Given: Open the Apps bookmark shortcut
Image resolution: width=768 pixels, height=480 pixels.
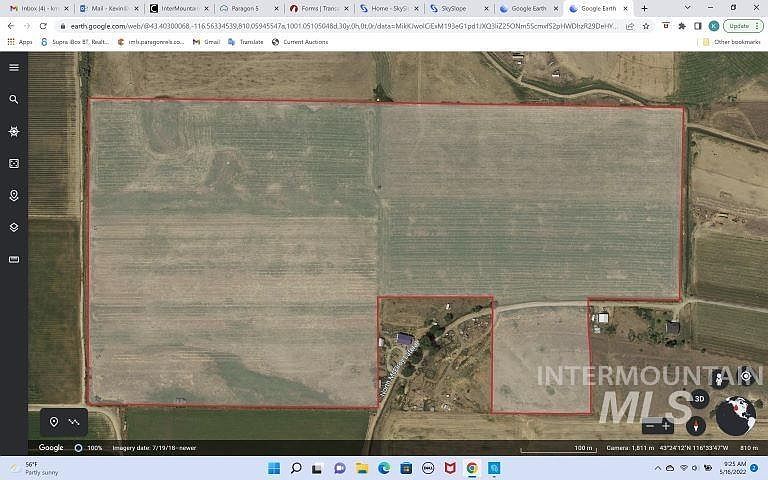Looking at the screenshot, I should click(20, 42).
